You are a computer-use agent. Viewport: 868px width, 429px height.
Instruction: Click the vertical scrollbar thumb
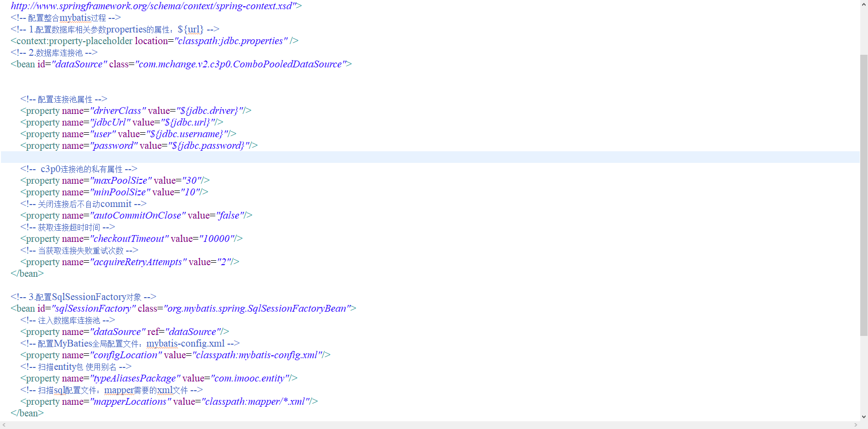tap(864, 195)
